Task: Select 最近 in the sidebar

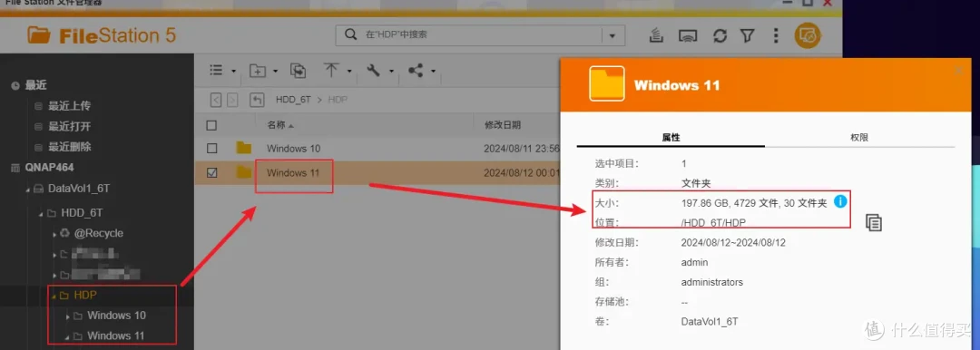Action: point(35,85)
